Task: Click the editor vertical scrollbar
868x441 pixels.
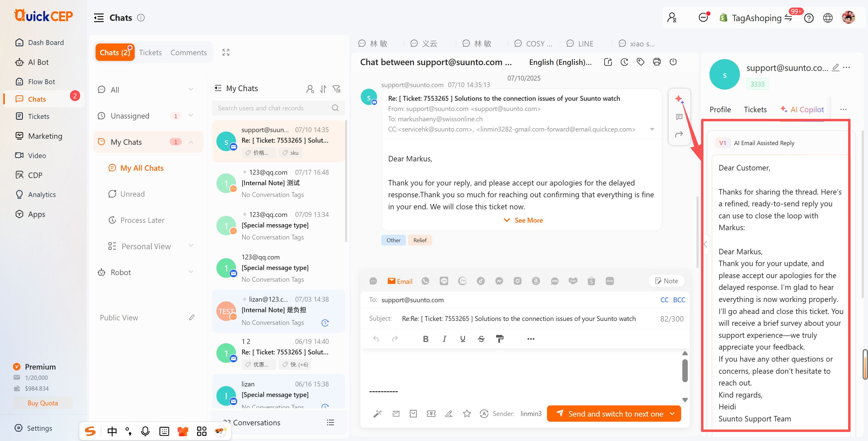Action: tap(685, 371)
